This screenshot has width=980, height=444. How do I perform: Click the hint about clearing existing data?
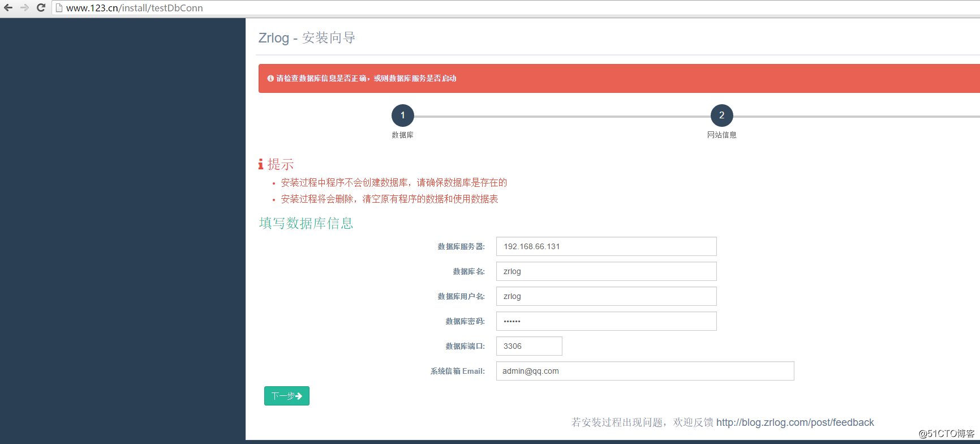point(389,199)
